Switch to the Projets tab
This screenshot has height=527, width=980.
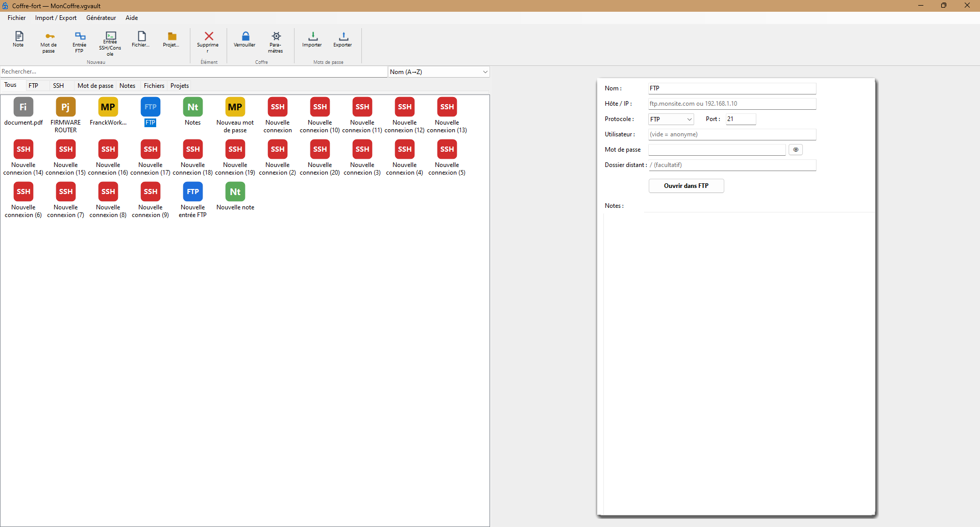click(x=180, y=86)
